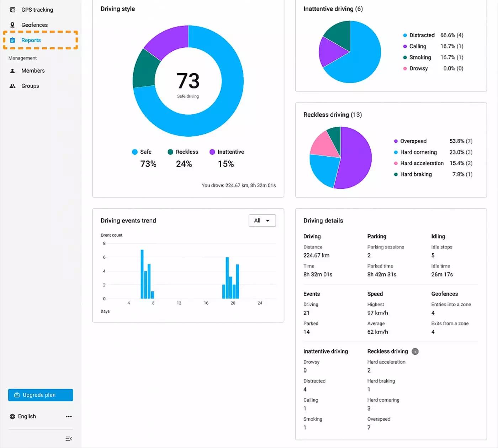Click the tallest bar near day 6
Viewport: 498px width, 448px height.
[x=142, y=274]
